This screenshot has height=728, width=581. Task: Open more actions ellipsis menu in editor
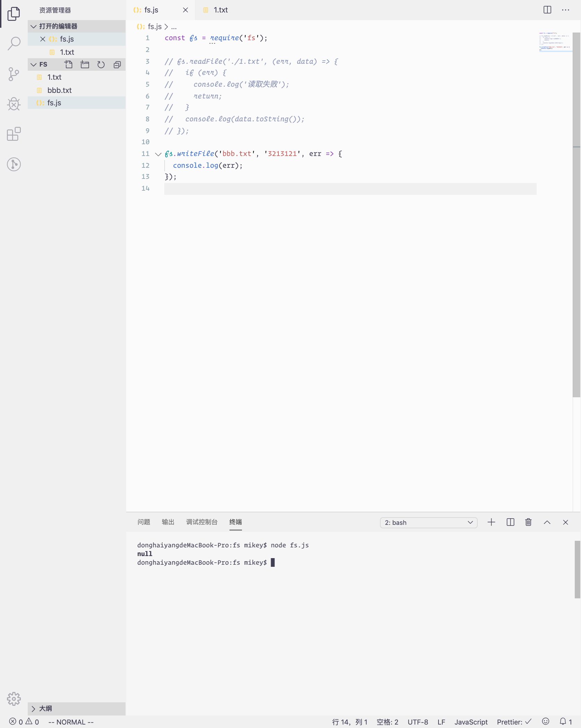[x=565, y=10]
